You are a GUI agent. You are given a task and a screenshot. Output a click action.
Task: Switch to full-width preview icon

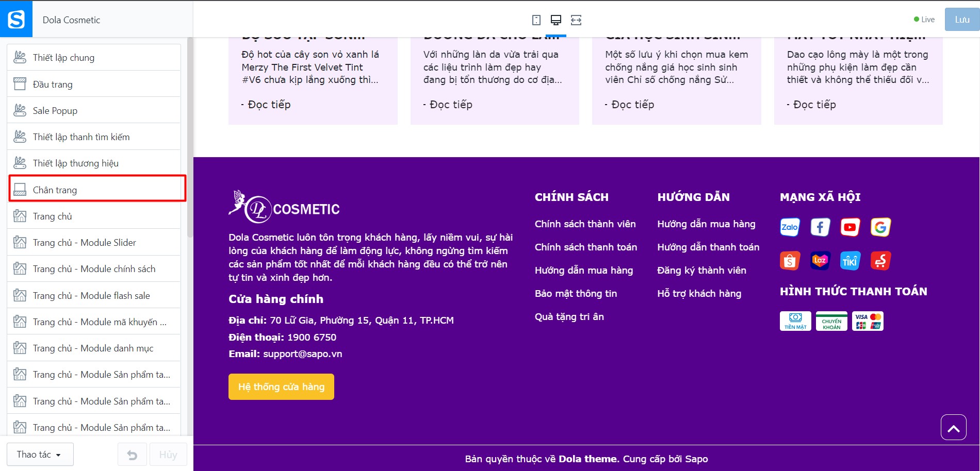pos(576,20)
